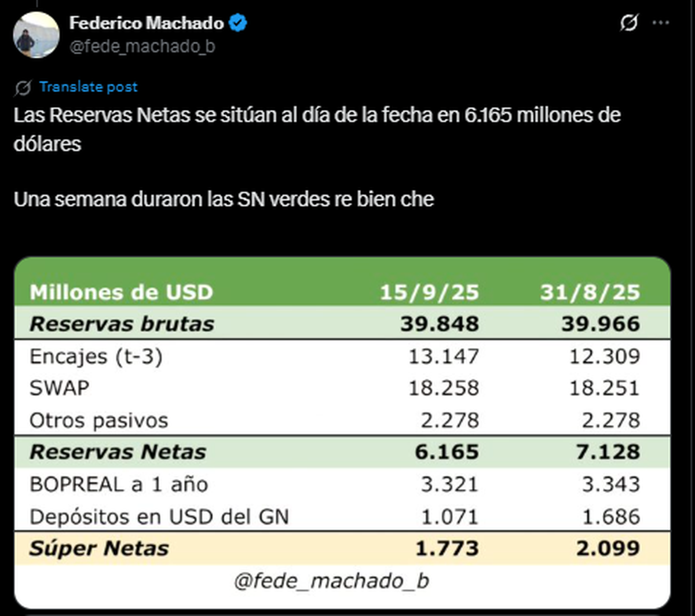
Task: Click the @fede_machado_b watermark in the table
Action: pos(332,581)
